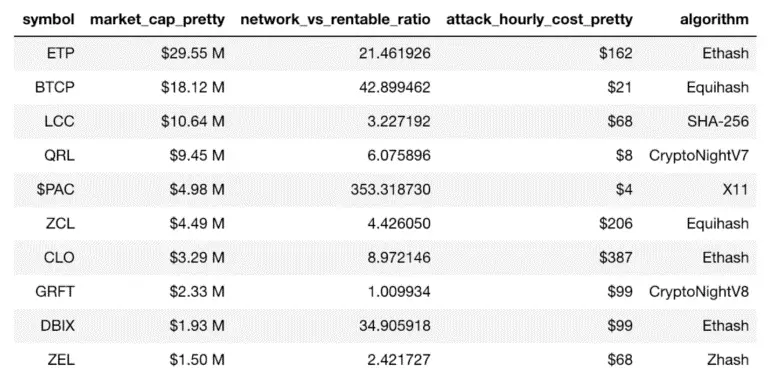This screenshot has height=389, width=768.
Task: Click market cap value $3.29 M
Action: click(x=197, y=257)
